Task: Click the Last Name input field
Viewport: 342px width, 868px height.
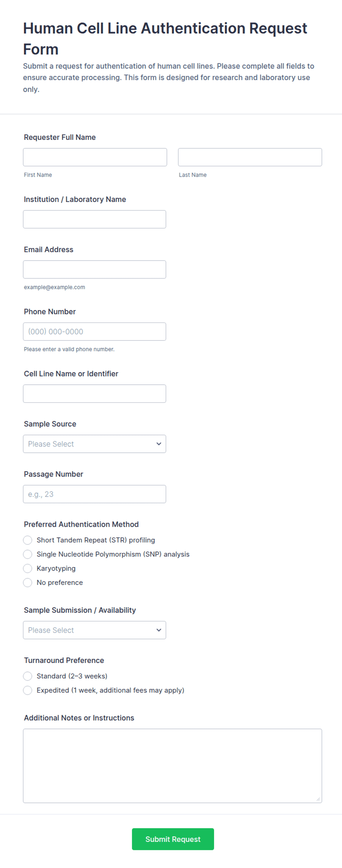Action: point(250,157)
